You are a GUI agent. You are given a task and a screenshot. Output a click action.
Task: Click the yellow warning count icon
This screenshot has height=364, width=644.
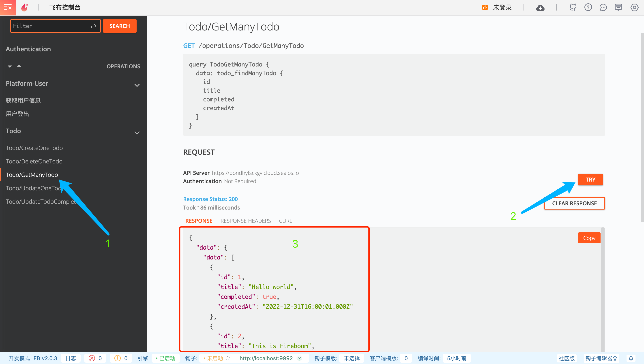click(x=118, y=358)
